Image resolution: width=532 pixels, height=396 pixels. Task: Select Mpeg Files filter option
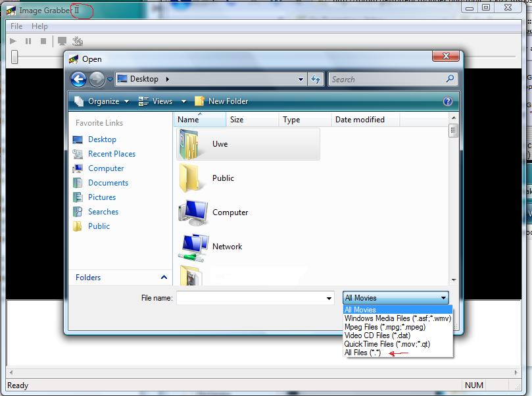pos(385,327)
